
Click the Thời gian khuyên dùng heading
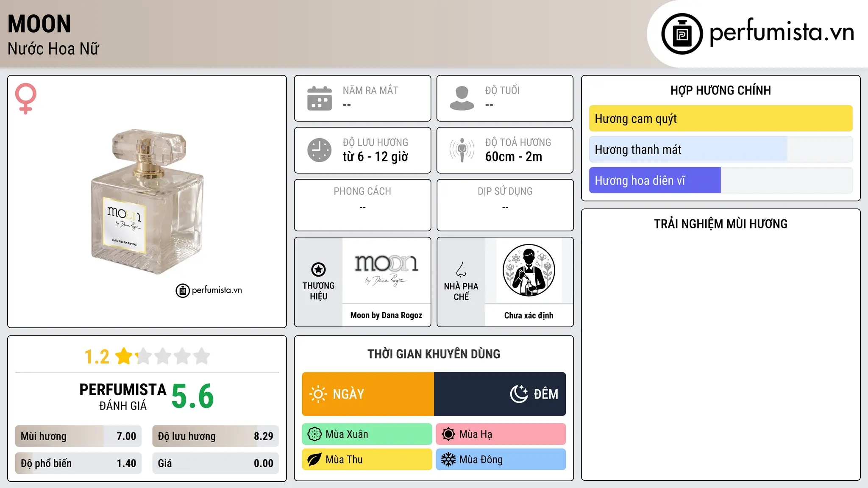pyautogui.click(x=434, y=354)
